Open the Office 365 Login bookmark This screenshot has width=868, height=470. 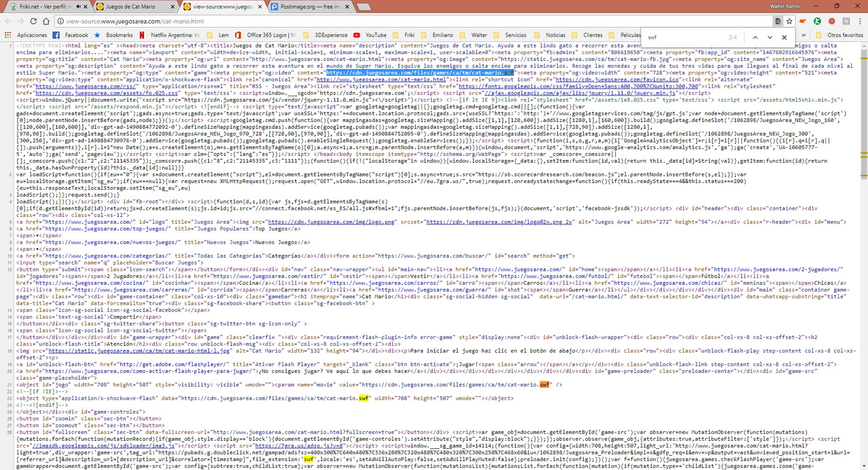tap(265, 35)
